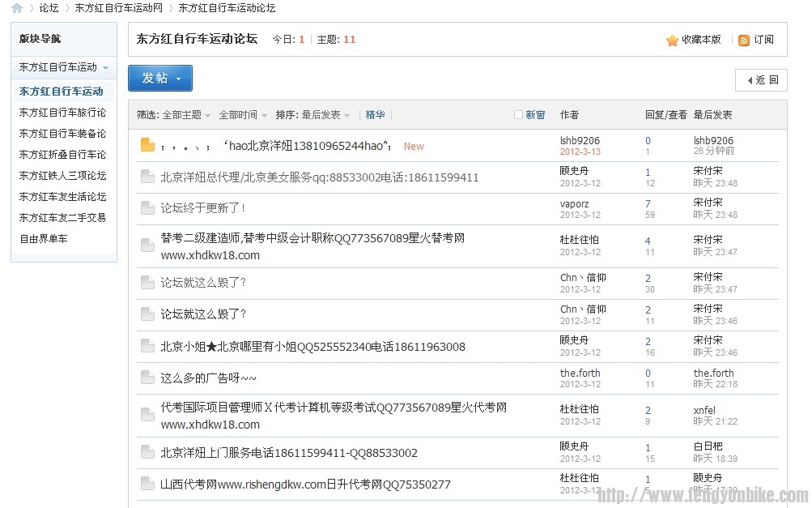Click thread icon beside 这么多的广告呀~~
Image resolution: width=812 pixels, height=508 pixels.
147,378
